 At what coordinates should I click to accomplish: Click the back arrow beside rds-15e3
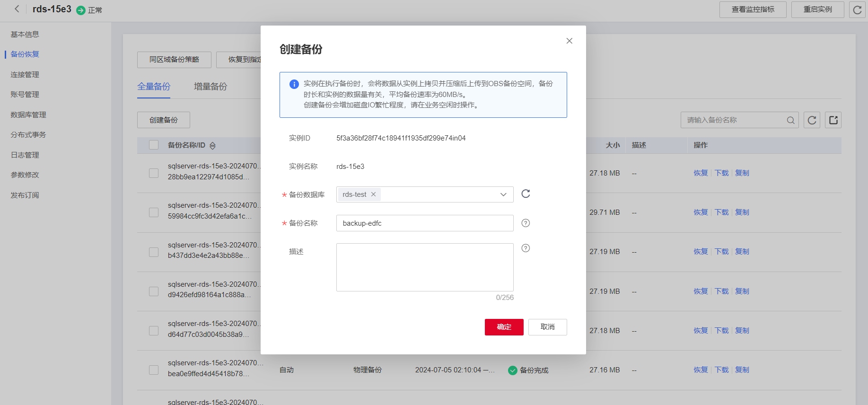point(17,9)
